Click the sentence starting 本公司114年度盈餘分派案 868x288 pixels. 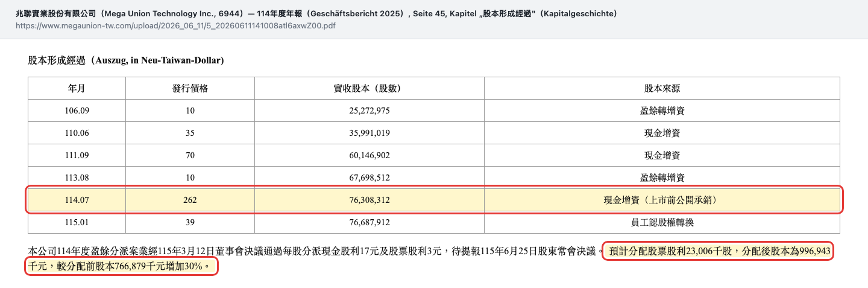click(x=315, y=251)
